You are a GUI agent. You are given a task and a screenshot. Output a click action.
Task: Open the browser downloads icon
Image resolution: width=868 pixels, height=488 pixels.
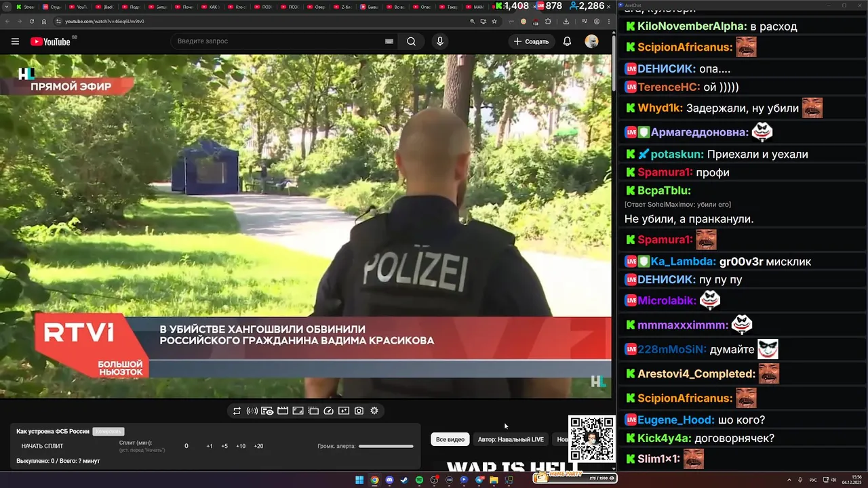tap(566, 21)
